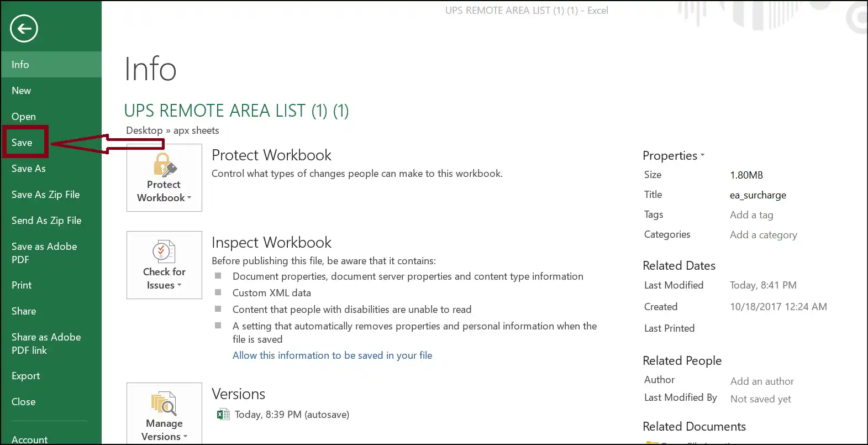This screenshot has height=445, width=868.
Task: Click the Size value 1.80MB
Action: click(746, 175)
